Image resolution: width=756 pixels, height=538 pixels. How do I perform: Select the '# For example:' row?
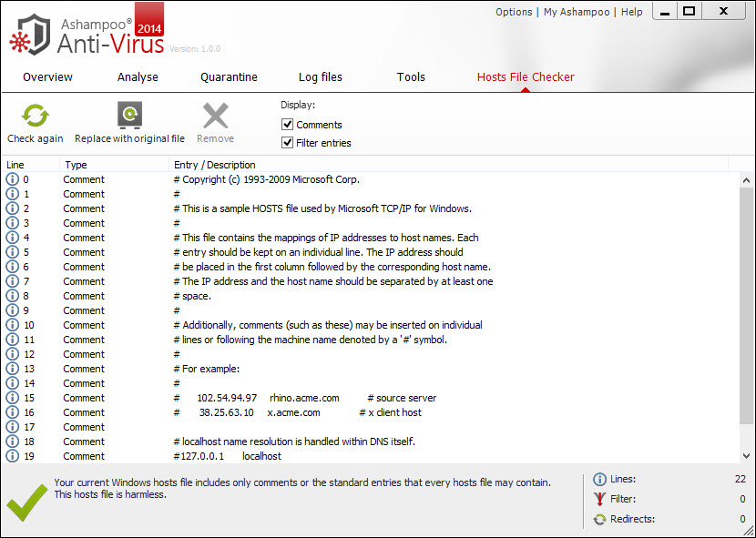(x=371, y=369)
